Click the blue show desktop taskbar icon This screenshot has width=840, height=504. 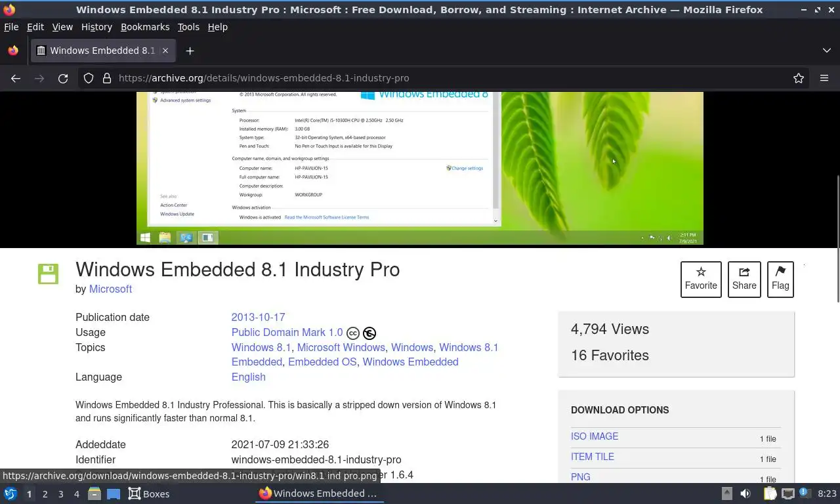114,493
